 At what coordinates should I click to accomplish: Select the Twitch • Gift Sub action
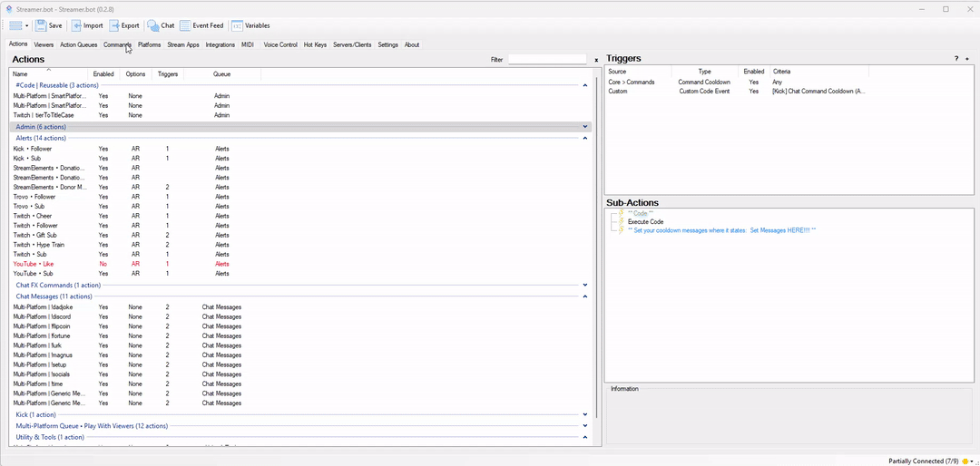pyautogui.click(x=35, y=236)
